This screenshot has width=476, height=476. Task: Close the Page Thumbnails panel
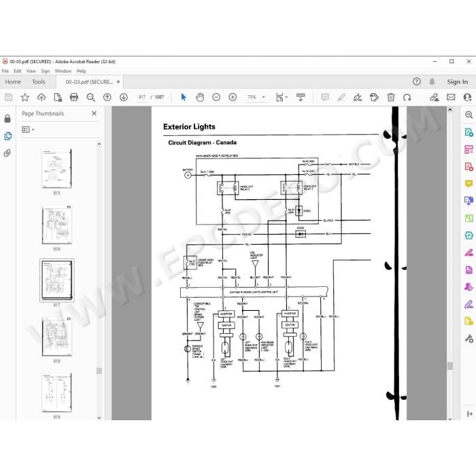(x=94, y=114)
